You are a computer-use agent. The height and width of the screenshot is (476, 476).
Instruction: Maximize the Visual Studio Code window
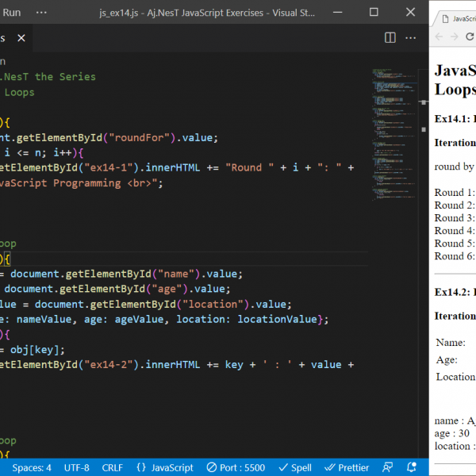click(x=374, y=13)
